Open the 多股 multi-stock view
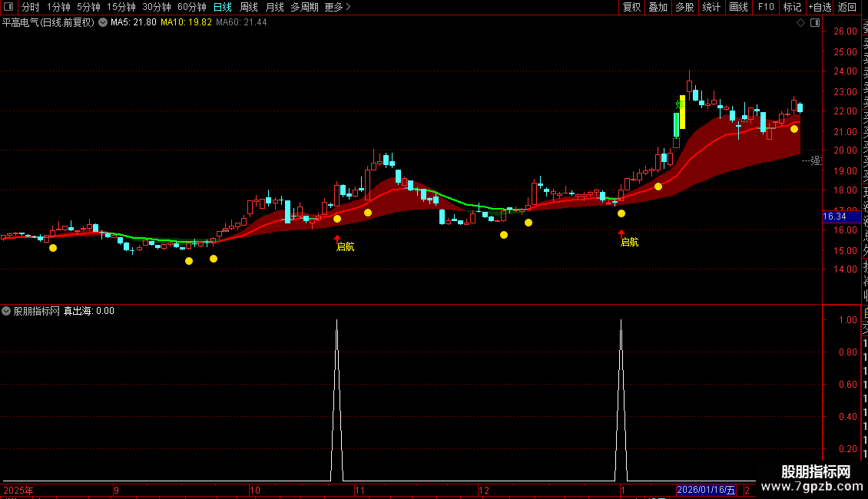The image size is (868, 499). pos(684,7)
